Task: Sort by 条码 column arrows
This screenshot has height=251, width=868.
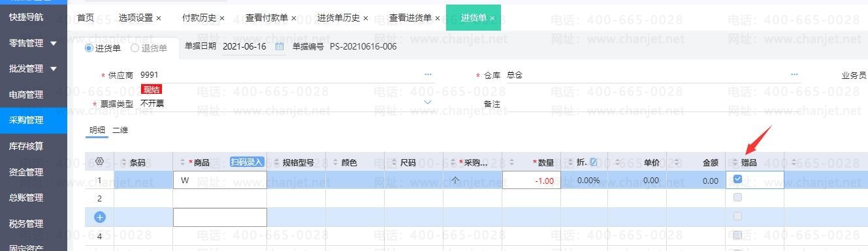Action: (x=123, y=162)
